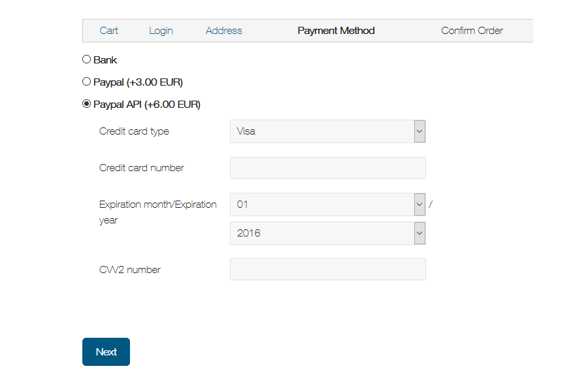Click into the CVV2 number field
Image resolution: width=588 pixels, height=392 pixels.
tap(327, 269)
